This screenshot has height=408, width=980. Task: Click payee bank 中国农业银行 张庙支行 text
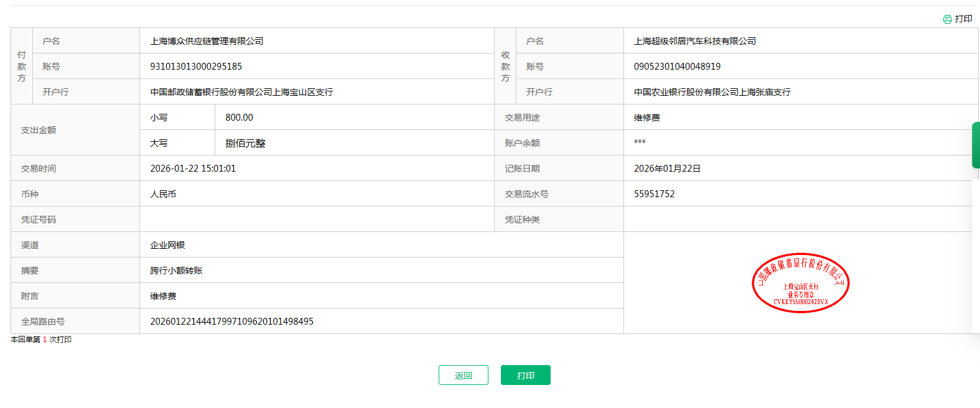point(712,92)
